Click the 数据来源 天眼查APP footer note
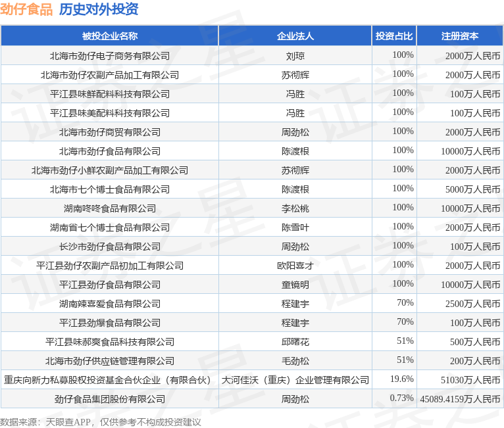 click(x=100, y=422)
